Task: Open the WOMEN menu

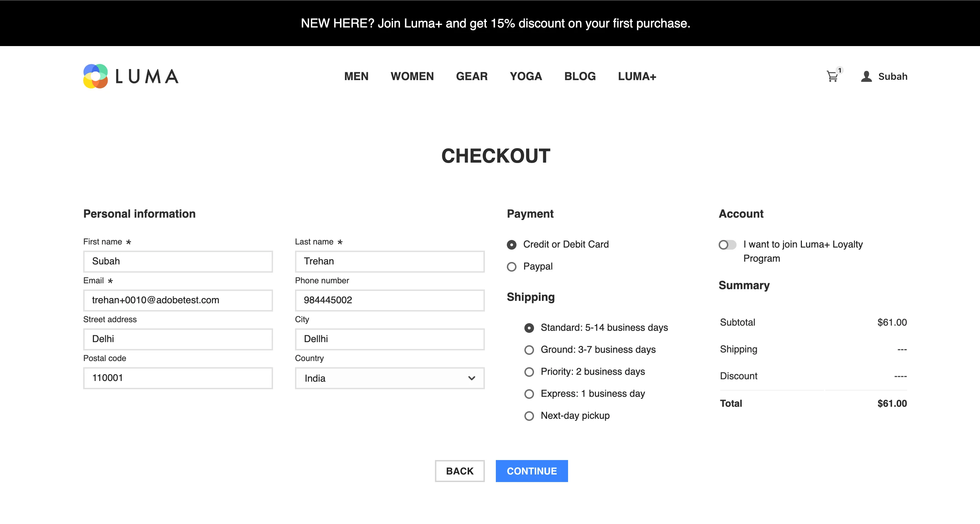Action: (412, 76)
